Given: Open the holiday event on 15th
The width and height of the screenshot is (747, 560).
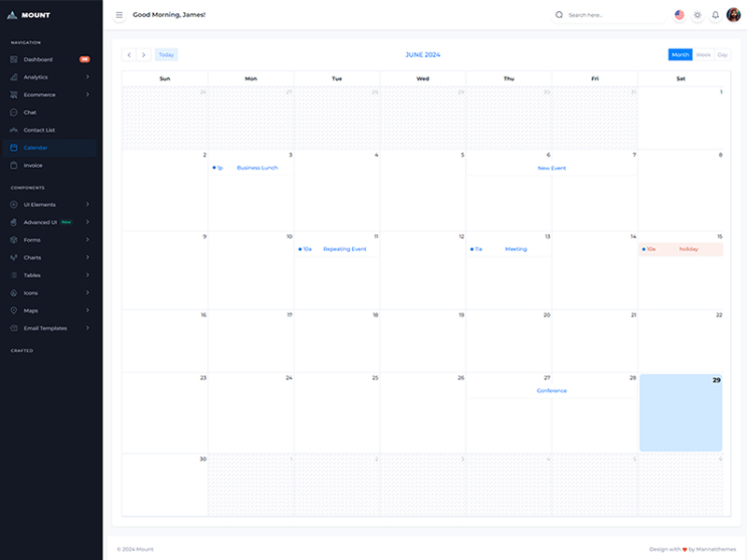Looking at the screenshot, I should (681, 249).
